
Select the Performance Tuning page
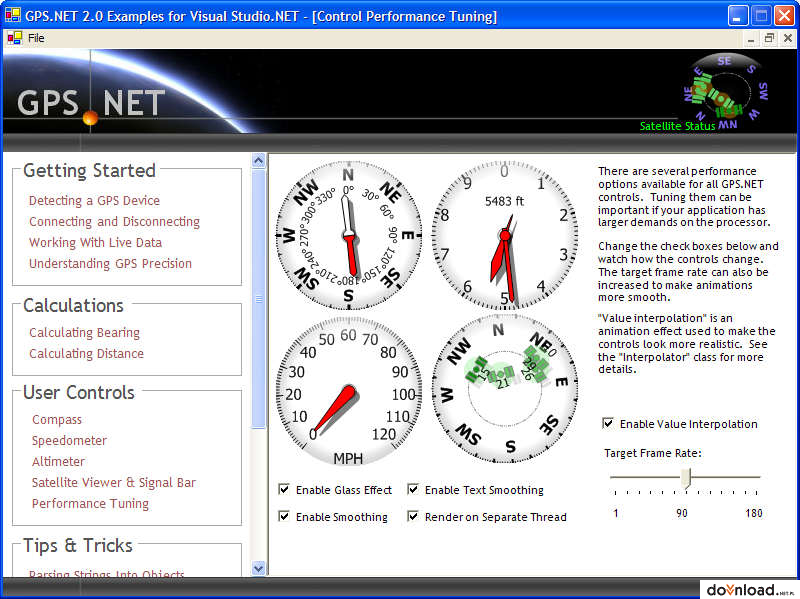[x=90, y=503]
